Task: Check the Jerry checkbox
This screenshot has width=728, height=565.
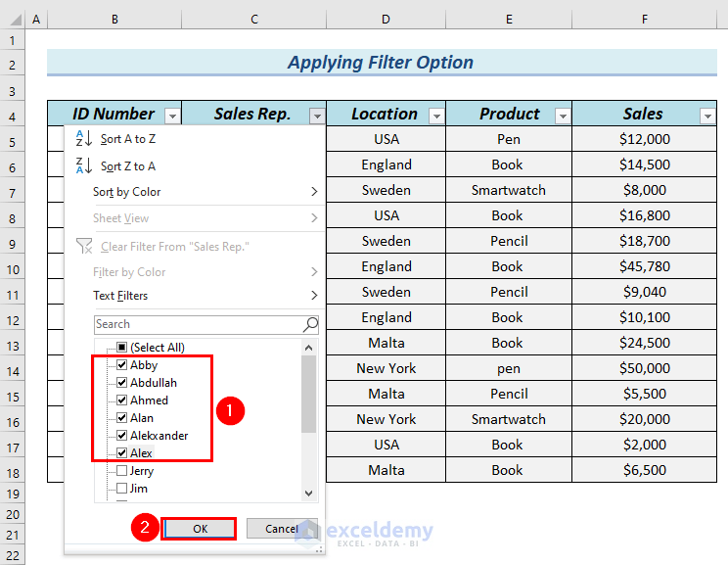Action: pyautogui.click(x=121, y=471)
